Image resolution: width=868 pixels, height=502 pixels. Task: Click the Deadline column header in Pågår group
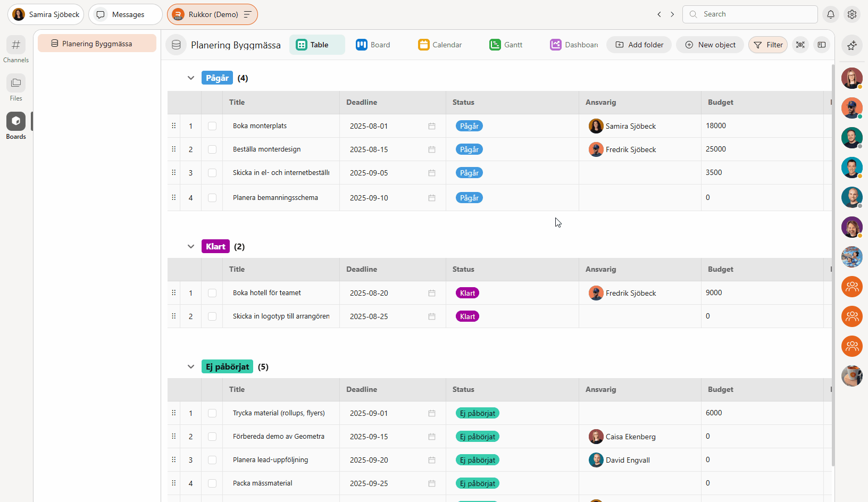coord(393,103)
